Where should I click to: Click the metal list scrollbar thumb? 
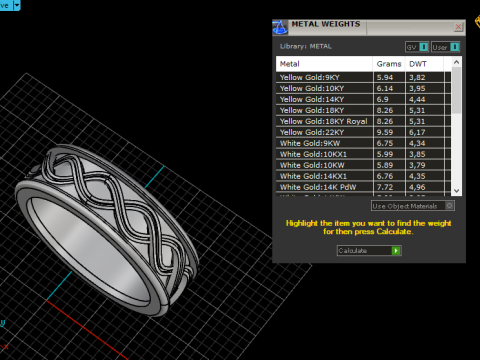456,90
